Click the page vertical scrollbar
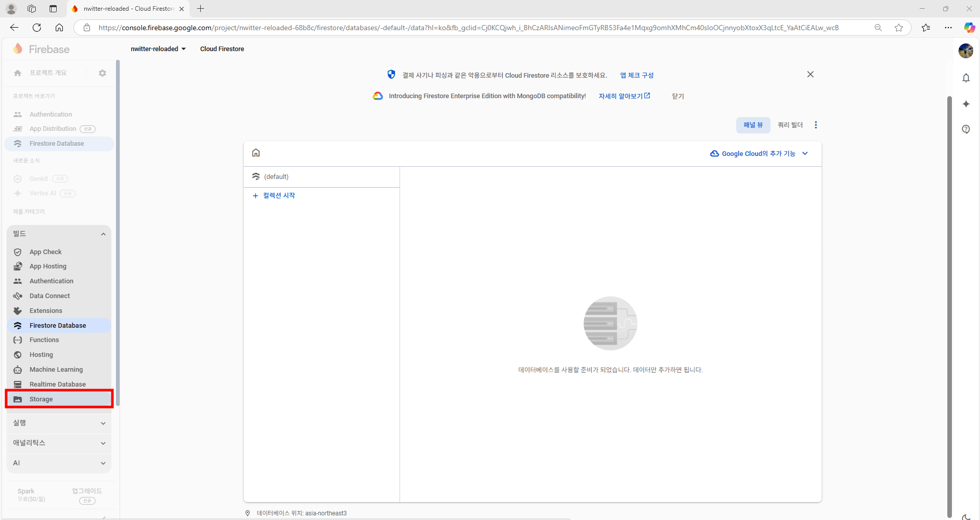 click(949, 307)
